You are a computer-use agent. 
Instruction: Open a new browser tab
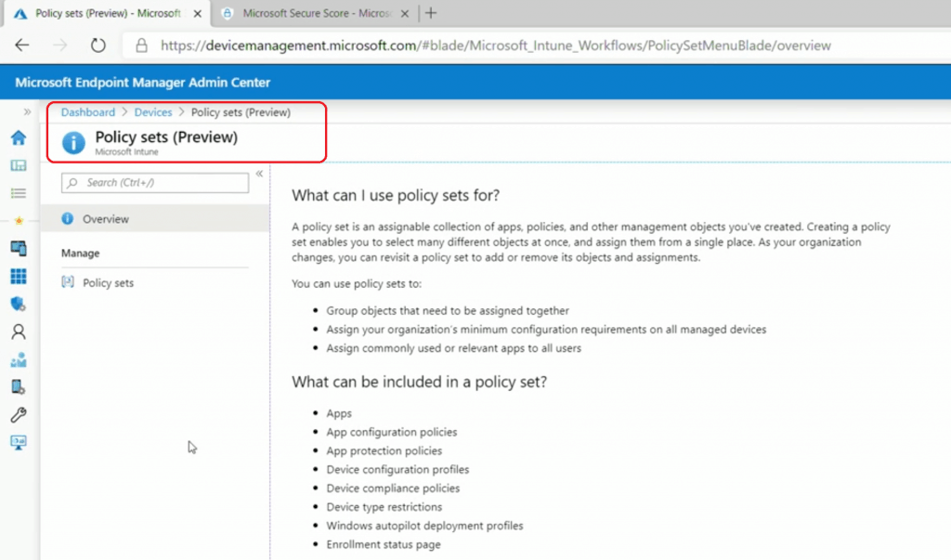point(431,13)
